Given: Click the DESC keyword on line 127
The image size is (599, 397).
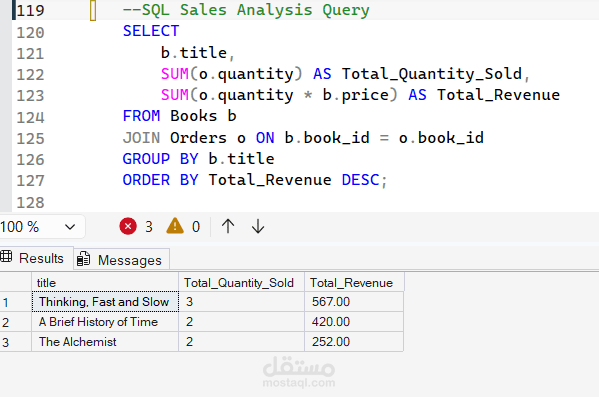Looking at the screenshot, I should coord(360,180).
